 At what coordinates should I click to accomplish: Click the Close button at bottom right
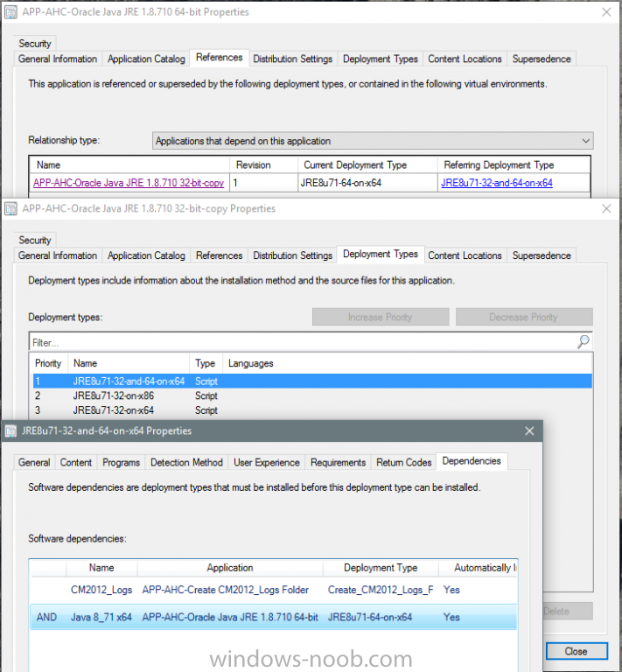[577, 651]
